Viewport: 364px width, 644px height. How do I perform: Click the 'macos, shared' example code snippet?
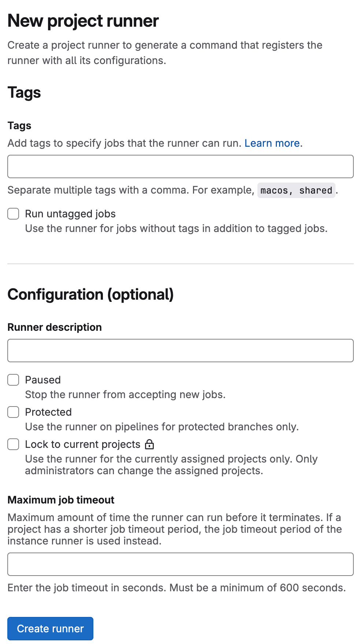coord(296,190)
